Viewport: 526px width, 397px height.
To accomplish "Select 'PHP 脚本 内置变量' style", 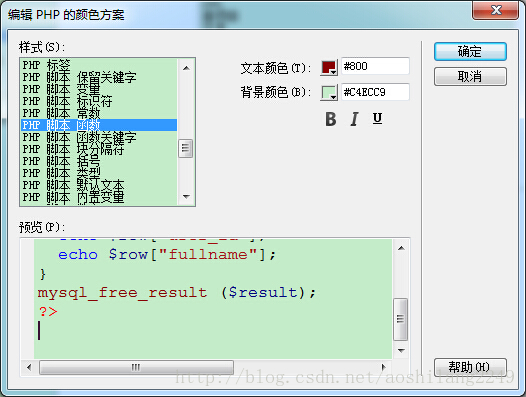I will [99, 197].
